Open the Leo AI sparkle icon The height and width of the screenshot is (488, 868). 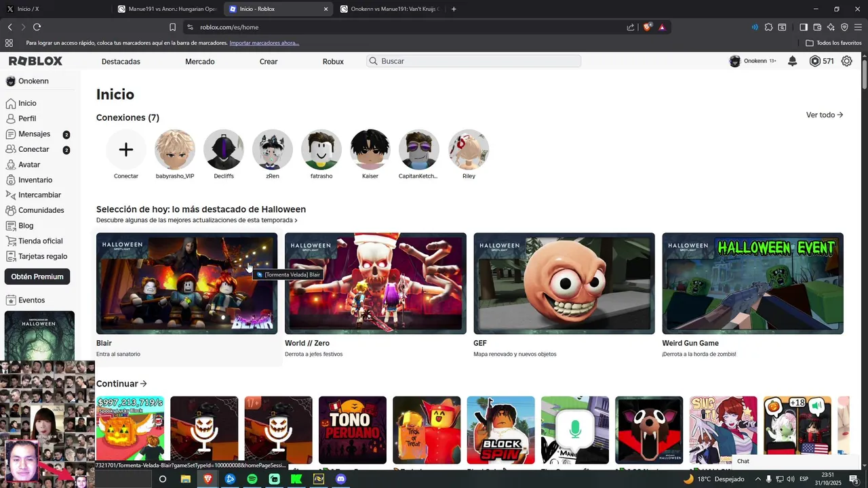click(x=831, y=27)
